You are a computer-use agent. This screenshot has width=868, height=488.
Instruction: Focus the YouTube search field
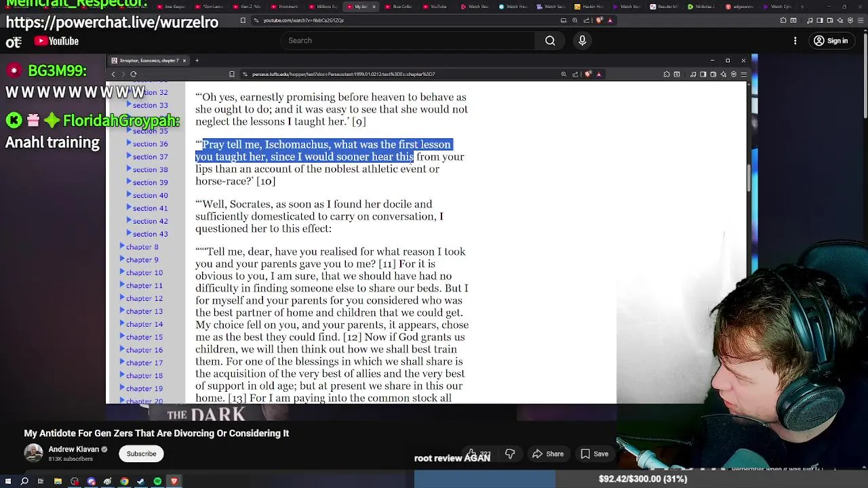(407, 41)
